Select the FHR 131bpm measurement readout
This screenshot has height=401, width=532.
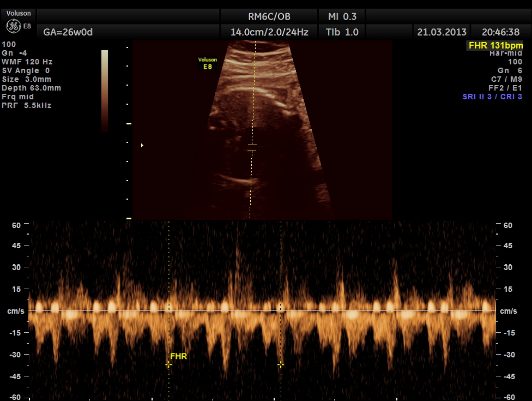click(495, 46)
